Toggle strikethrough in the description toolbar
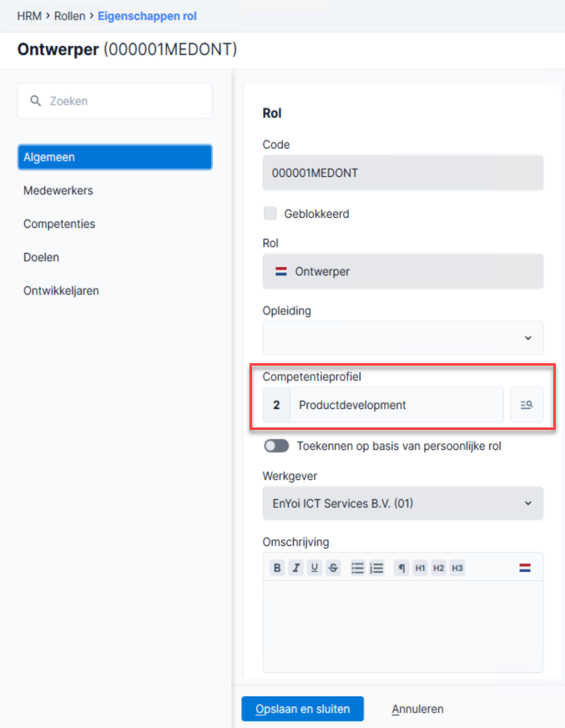Screen dimensions: 565x728 [x=333, y=568]
